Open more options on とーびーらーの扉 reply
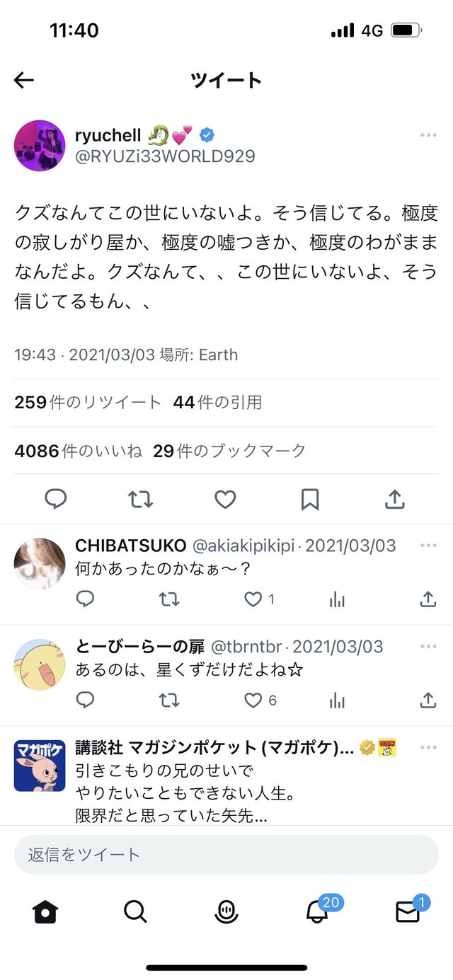The height and width of the screenshot is (980, 453). click(428, 647)
